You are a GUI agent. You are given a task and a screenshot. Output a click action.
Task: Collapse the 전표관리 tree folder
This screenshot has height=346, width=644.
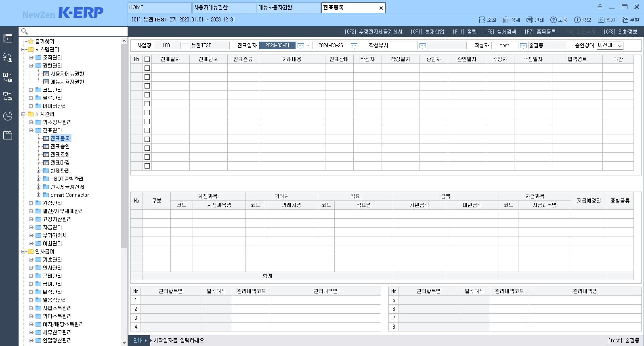(x=31, y=130)
